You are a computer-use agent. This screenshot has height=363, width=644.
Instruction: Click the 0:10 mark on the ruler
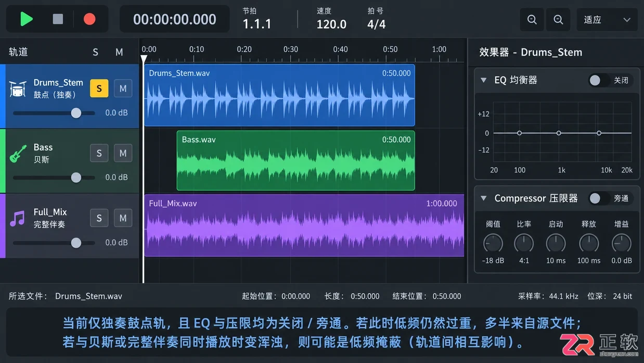point(197,49)
